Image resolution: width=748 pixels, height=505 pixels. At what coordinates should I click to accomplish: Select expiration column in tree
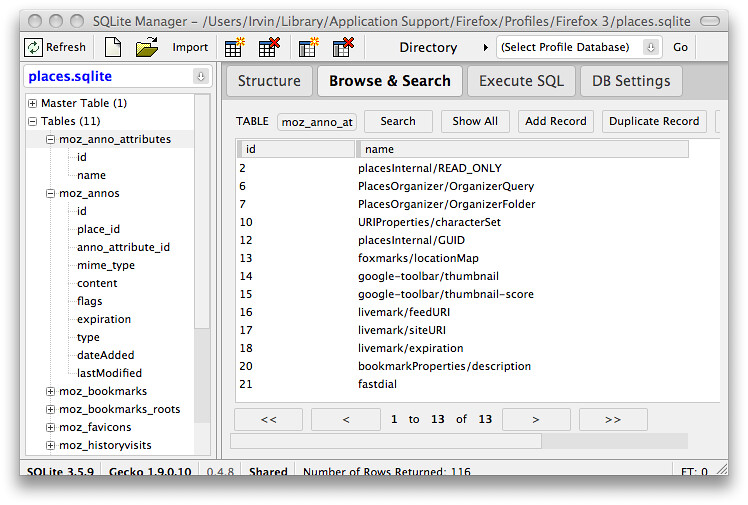pos(104,319)
